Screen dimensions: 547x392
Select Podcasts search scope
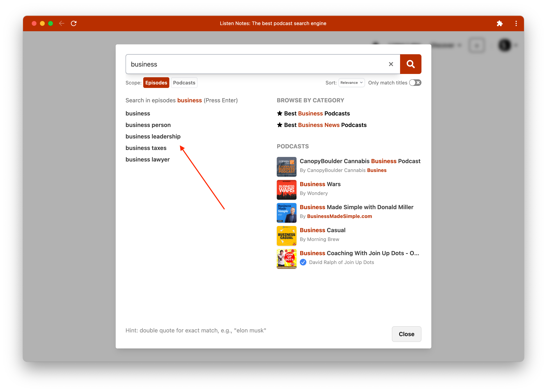tap(184, 83)
